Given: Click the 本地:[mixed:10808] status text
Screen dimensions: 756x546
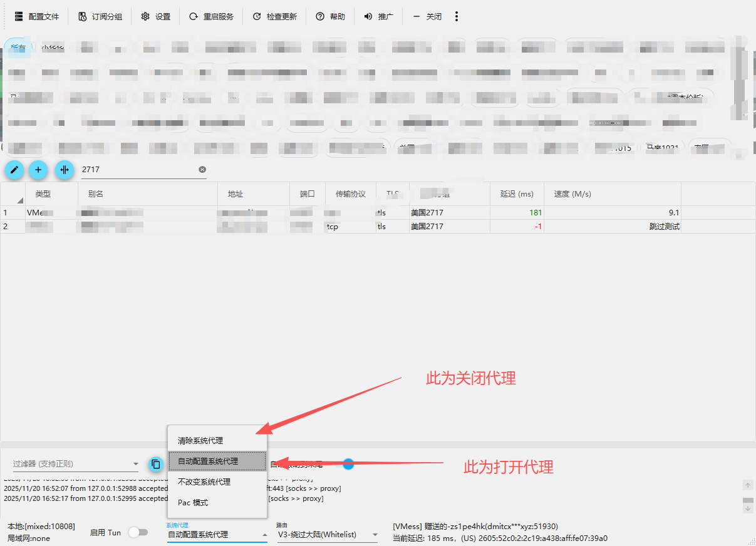Looking at the screenshot, I should 41,527.
